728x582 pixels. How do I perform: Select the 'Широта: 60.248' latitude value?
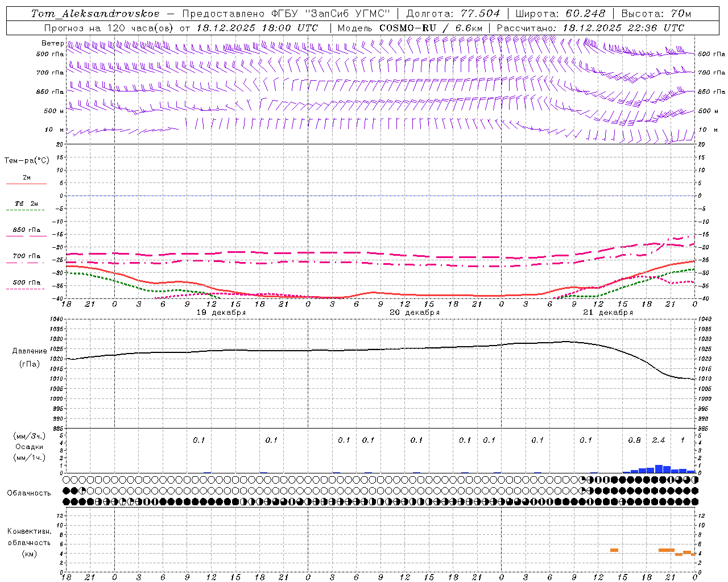click(x=560, y=14)
